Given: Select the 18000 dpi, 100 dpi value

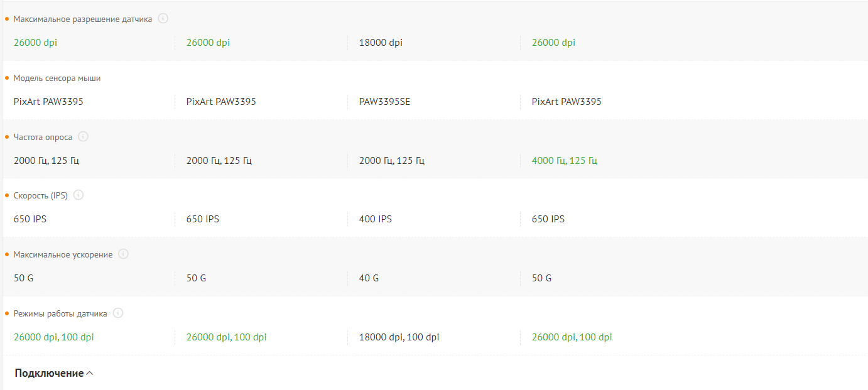Looking at the screenshot, I should pos(399,337).
